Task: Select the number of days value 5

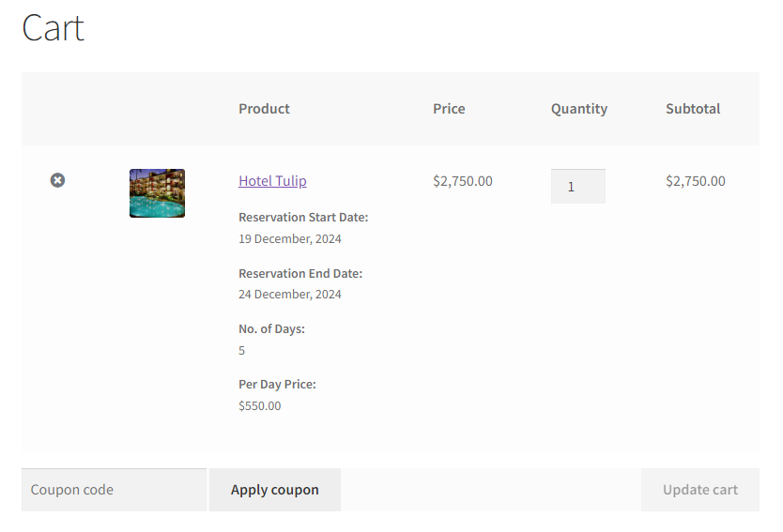Action: 241,350
